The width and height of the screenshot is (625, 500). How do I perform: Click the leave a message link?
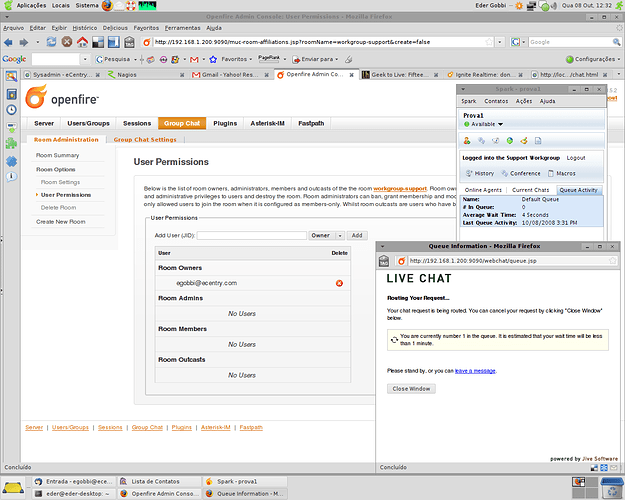pyautogui.click(x=475, y=371)
